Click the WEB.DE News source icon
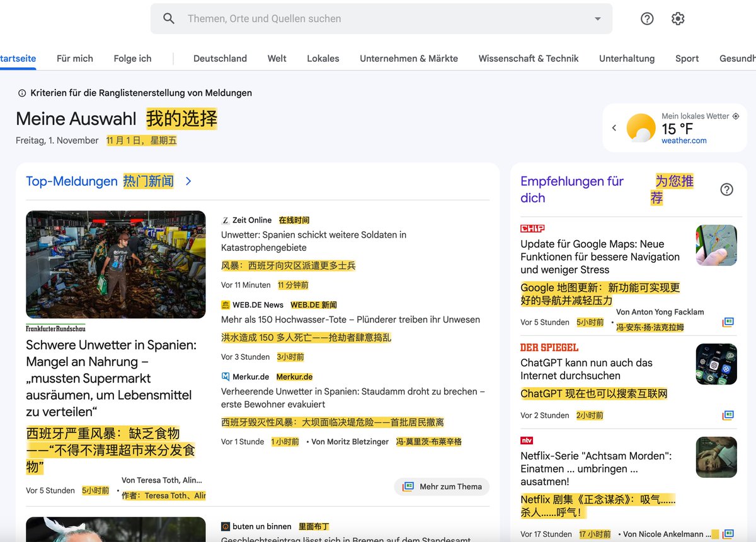 pyautogui.click(x=226, y=304)
